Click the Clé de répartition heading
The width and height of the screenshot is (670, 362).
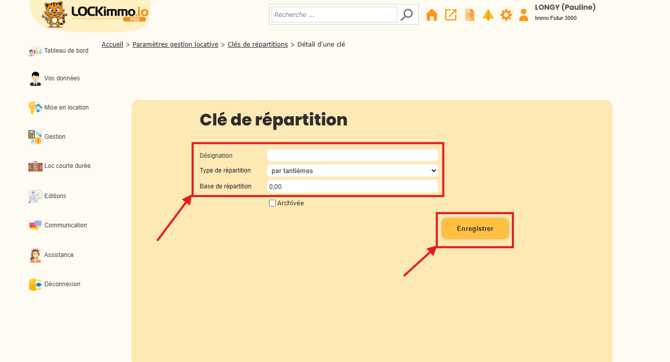click(x=273, y=120)
